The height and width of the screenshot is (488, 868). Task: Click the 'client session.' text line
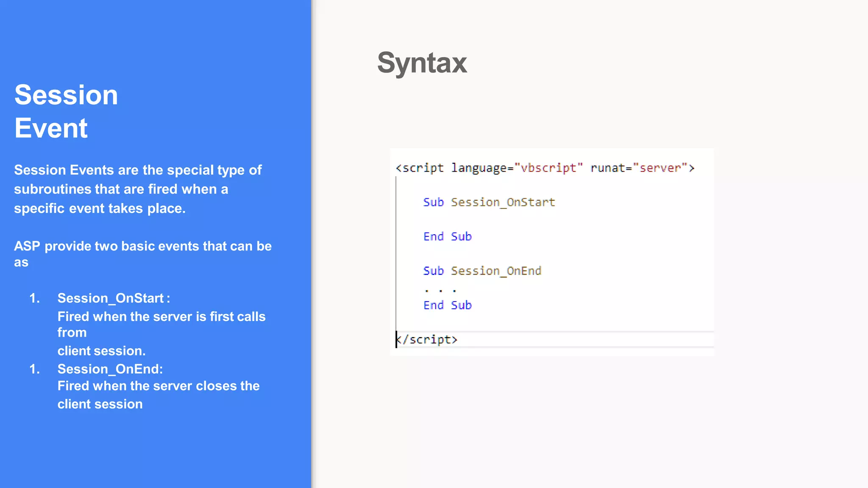[x=101, y=351]
